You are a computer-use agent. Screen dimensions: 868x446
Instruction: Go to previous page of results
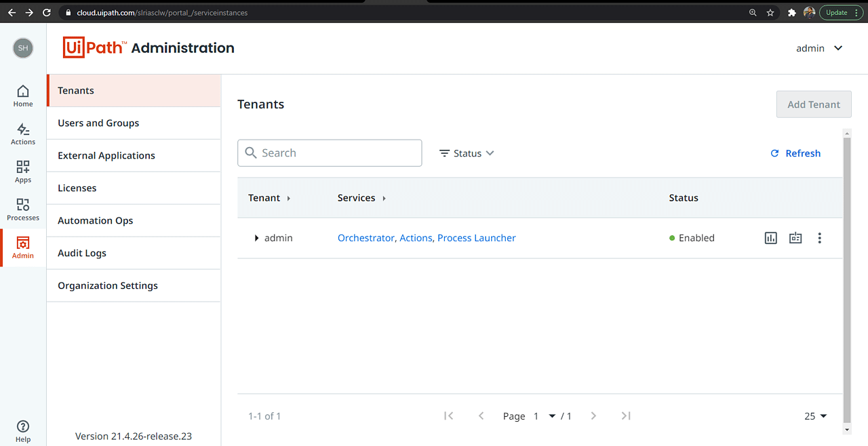pos(481,415)
